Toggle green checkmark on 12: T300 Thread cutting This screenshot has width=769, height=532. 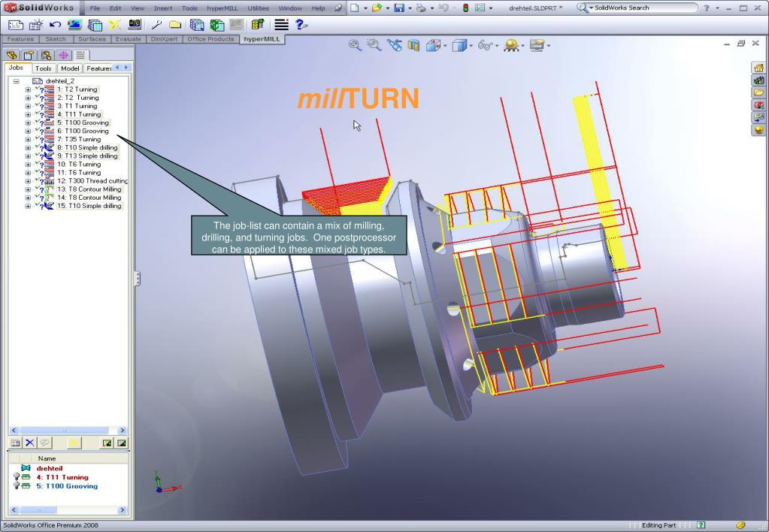click(x=37, y=180)
